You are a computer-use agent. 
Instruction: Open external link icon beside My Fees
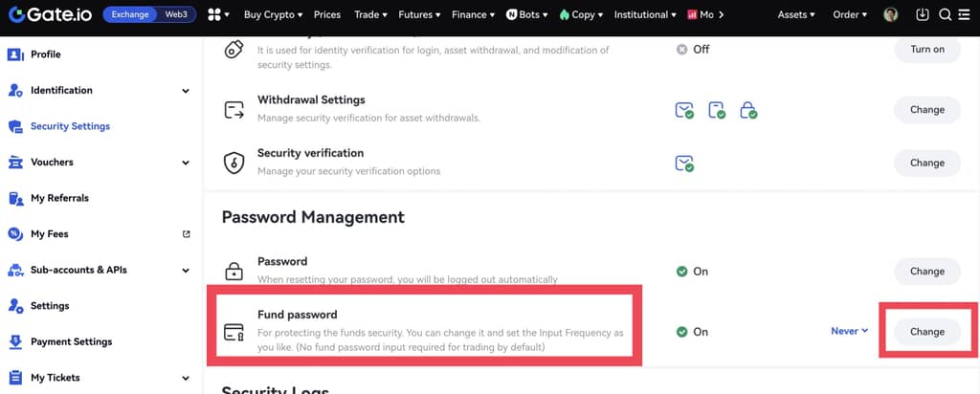186,234
